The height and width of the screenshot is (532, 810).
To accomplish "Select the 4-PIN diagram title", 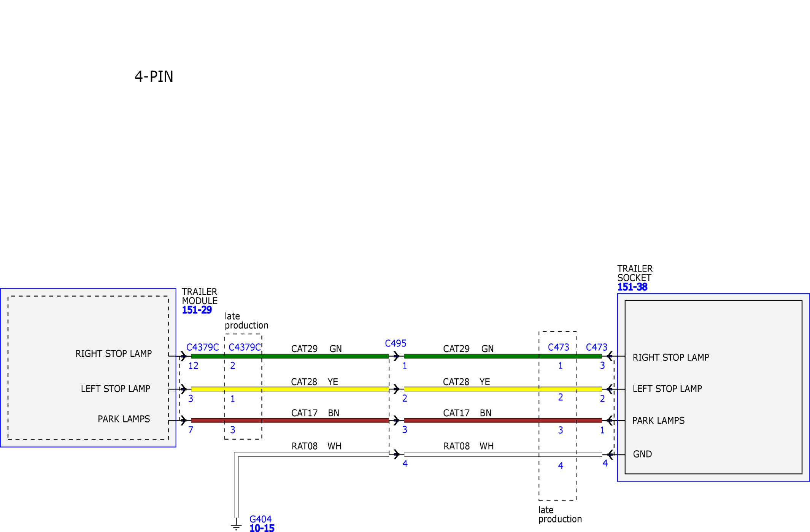I will 154,76.
